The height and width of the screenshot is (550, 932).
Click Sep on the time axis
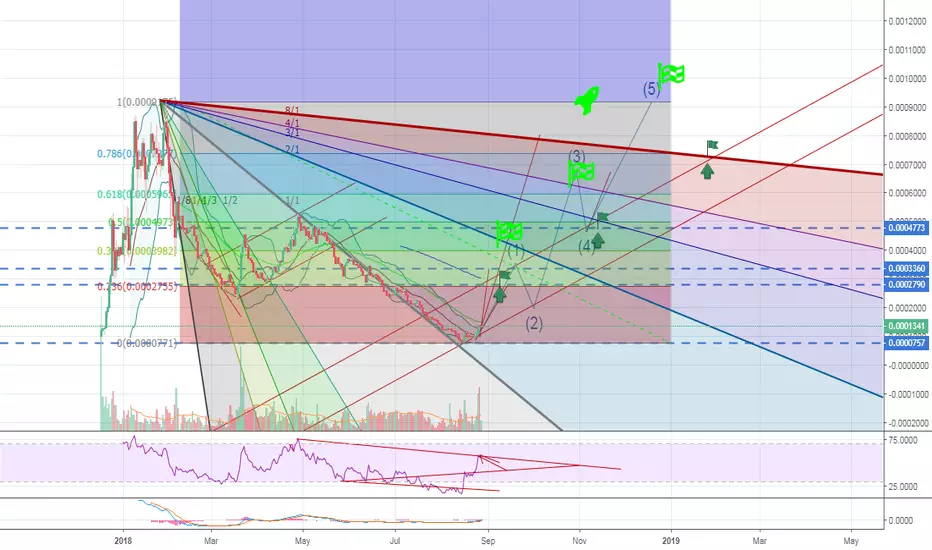coord(488,540)
